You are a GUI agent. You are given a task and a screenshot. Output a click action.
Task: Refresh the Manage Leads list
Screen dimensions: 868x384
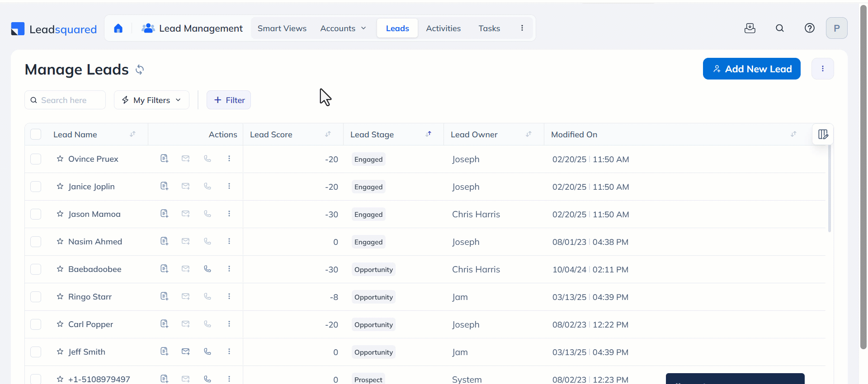(140, 70)
